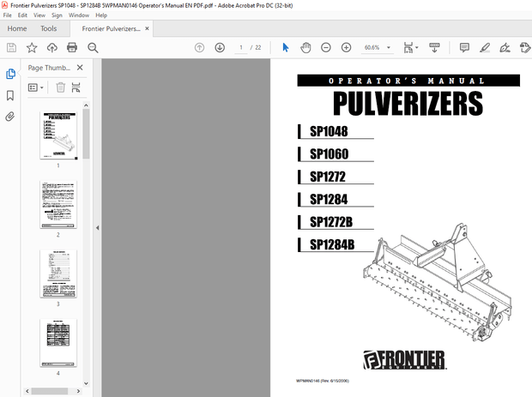The height and width of the screenshot is (397, 532).
Task: Click the SP1060 model text
Action: (329, 154)
